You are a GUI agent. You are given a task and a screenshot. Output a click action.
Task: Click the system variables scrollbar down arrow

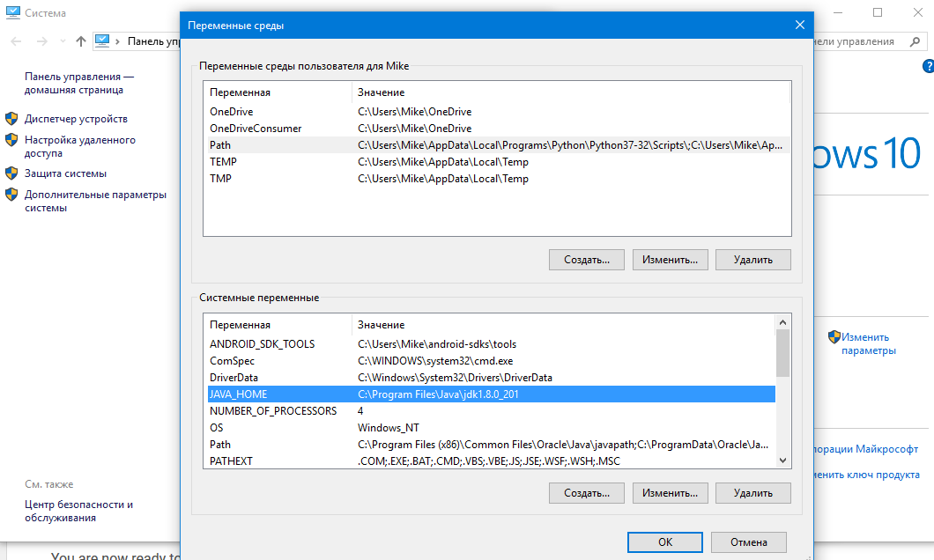(x=782, y=460)
